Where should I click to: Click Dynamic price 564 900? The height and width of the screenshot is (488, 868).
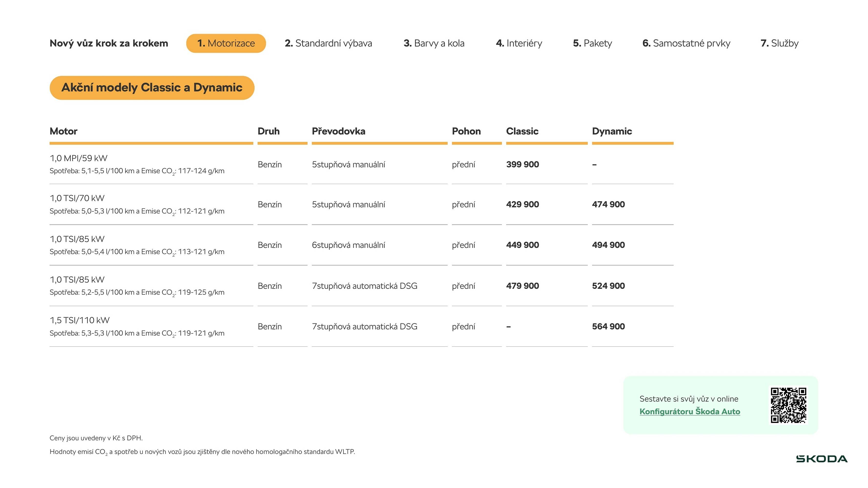[608, 326]
